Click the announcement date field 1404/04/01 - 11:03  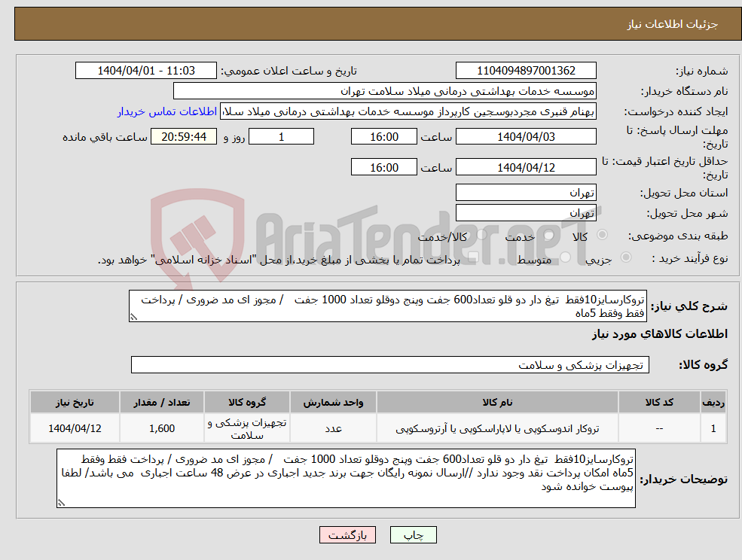(145, 71)
